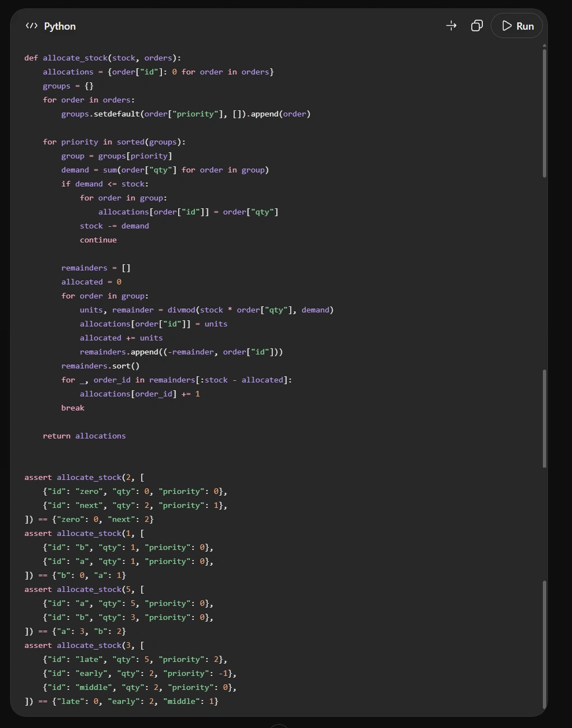Click the 'def allocate_stock(stock, orders):' line
This screenshot has width=572, height=728.
pos(103,58)
